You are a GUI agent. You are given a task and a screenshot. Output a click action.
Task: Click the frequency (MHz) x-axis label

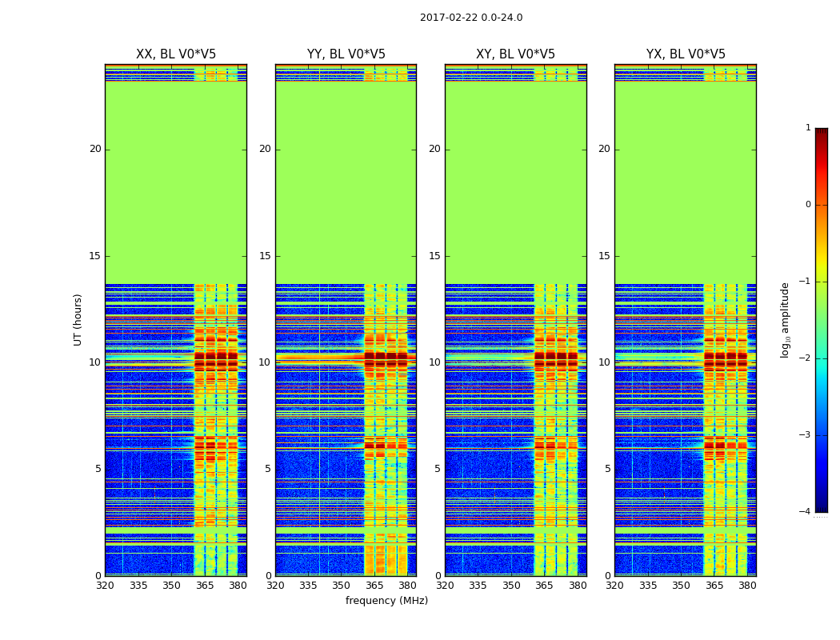(x=386, y=601)
